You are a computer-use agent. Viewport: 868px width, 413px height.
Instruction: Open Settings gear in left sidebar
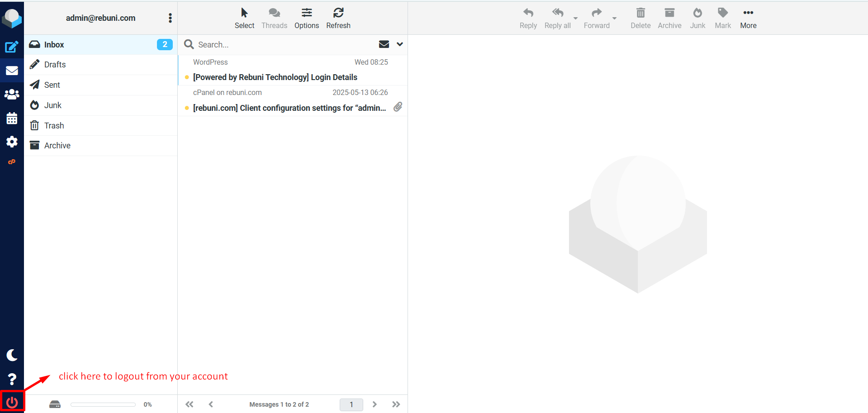tap(12, 142)
